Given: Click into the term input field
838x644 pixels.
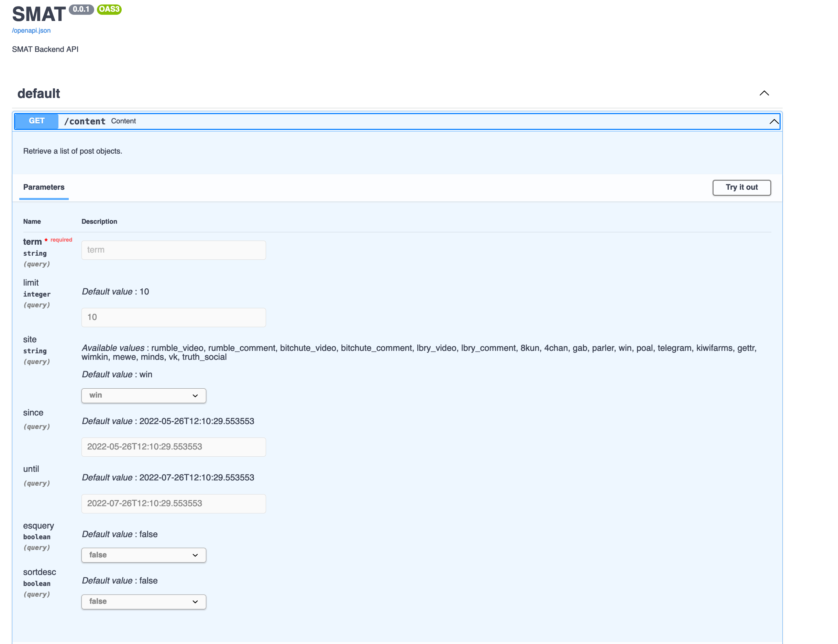Looking at the screenshot, I should point(173,250).
